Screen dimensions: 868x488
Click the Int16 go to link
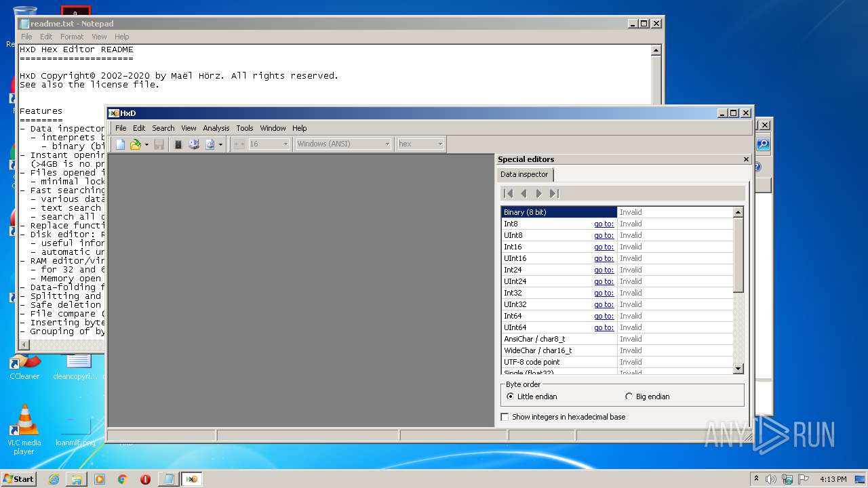[604, 247]
